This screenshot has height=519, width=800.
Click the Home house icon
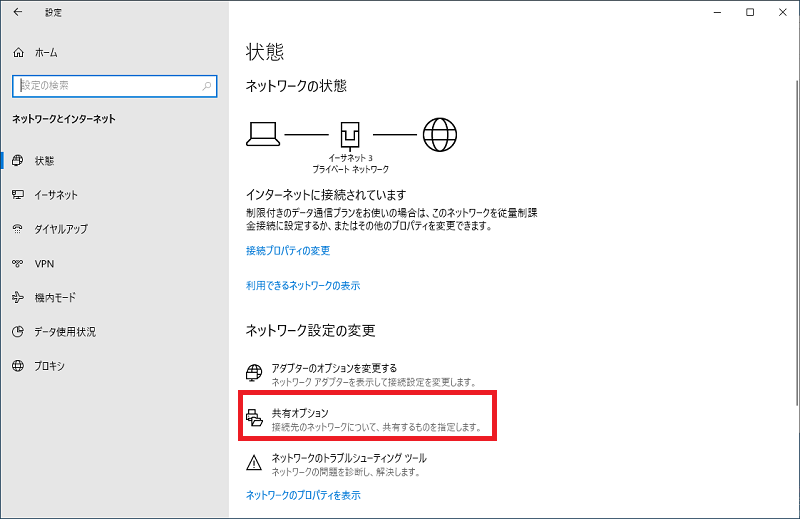tap(18, 53)
